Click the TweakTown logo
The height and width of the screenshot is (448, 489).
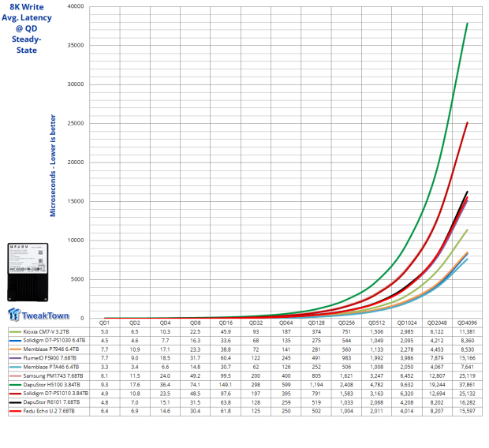(39, 315)
